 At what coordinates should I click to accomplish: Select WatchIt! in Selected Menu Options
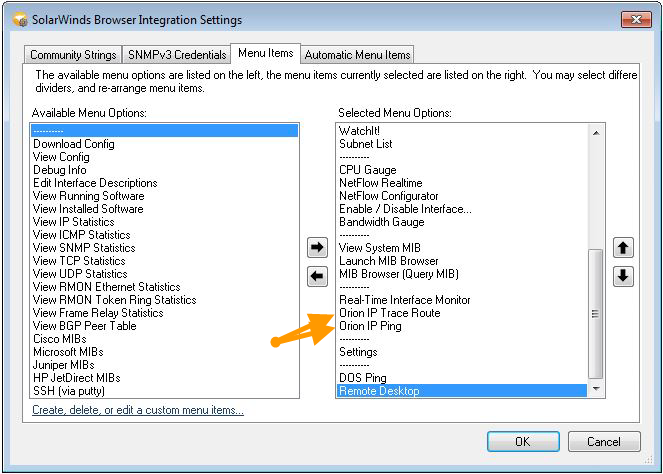(x=462, y=131)
